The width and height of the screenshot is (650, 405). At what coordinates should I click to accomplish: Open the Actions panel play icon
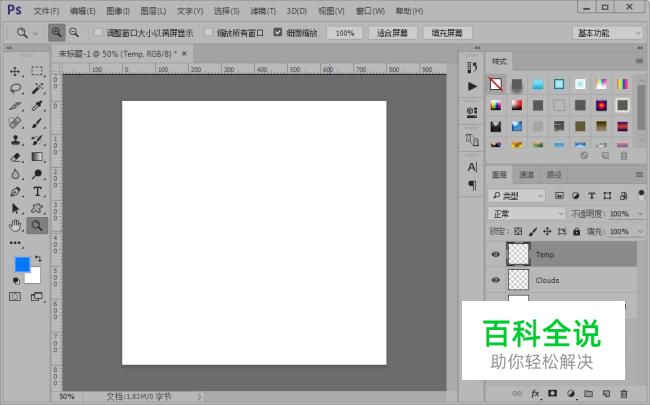coord(472,86)
